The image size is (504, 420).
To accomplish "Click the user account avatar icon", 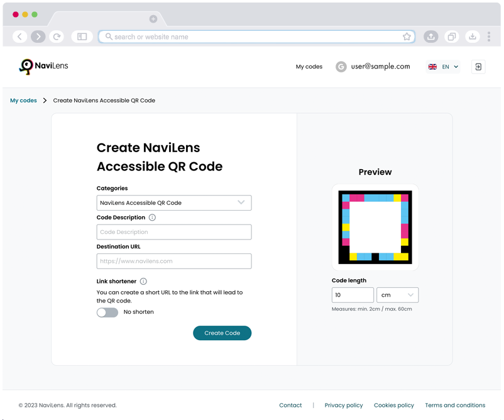I will (341, 67).
